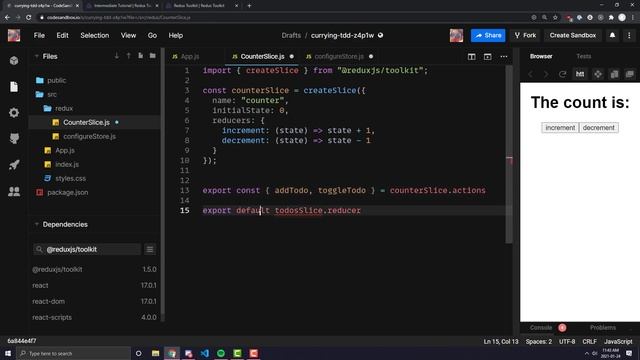Click the decrement button in preview
The image size is (640, 360).
[x=598, y=128]
